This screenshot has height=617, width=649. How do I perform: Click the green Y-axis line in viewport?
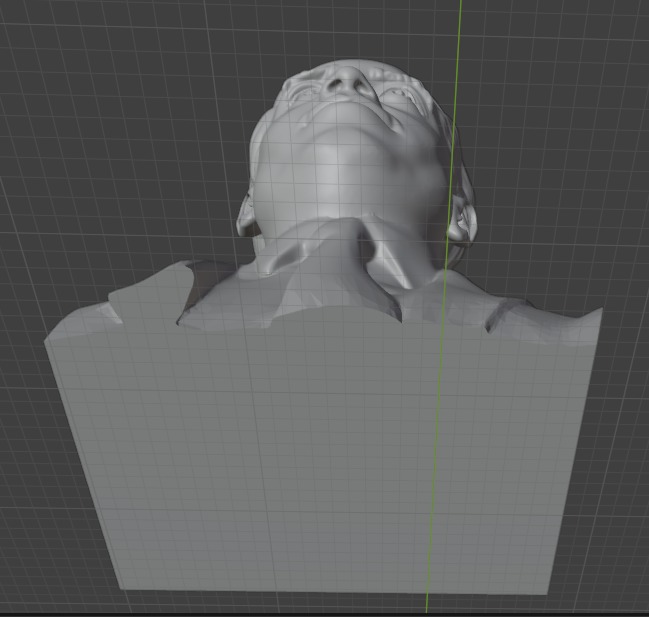(443, 308)
